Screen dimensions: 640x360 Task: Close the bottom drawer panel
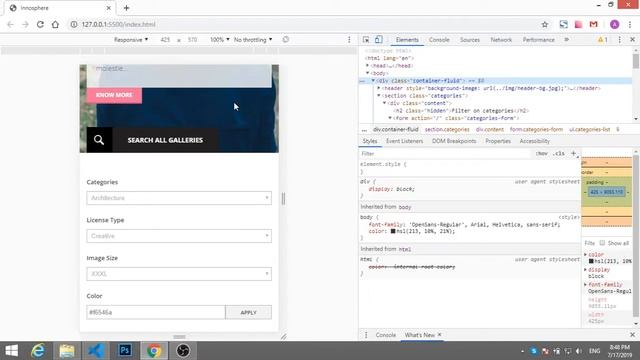tap(632, 335)
